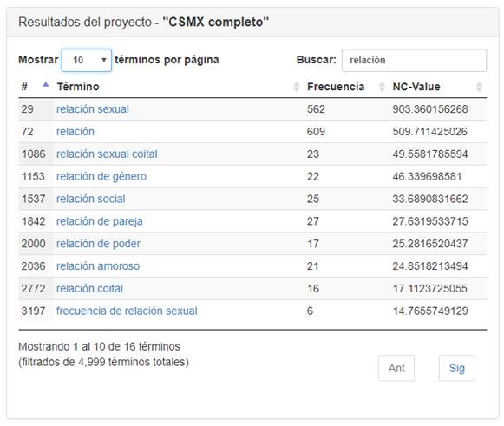Sort by Frecuencia column sort icon
The image size is (504, 426).
pos(382,87)
